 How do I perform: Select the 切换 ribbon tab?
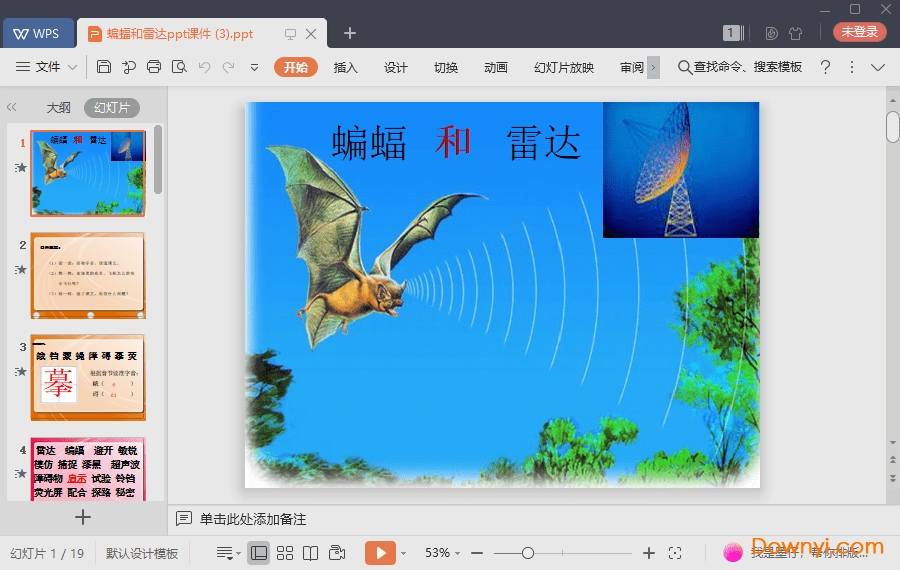tap(446, 67)
